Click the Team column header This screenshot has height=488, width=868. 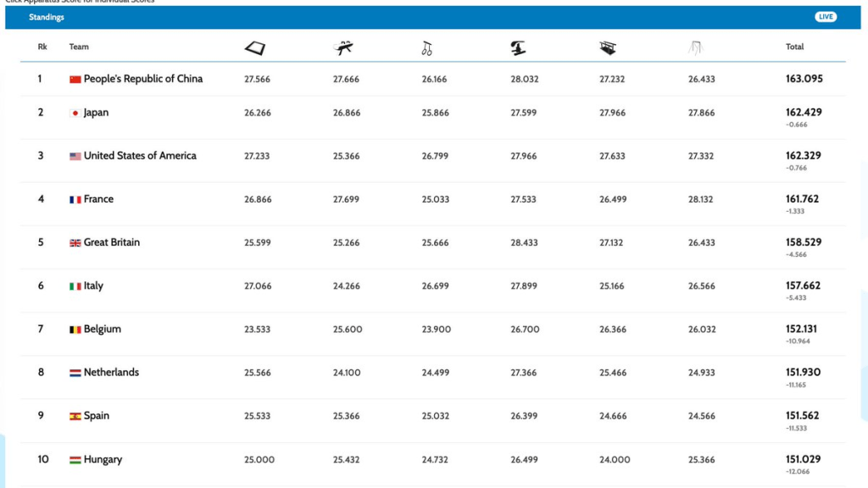pos(79,47)
